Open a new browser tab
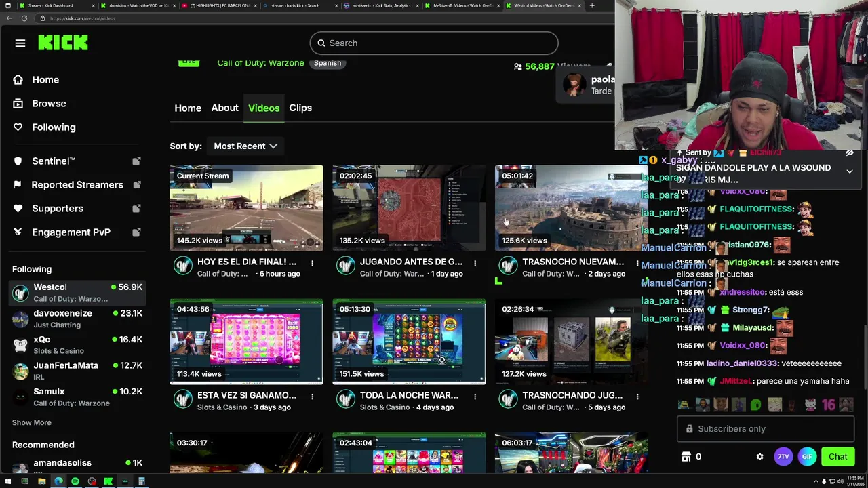868x488 pixels. (x=592, y=5)
